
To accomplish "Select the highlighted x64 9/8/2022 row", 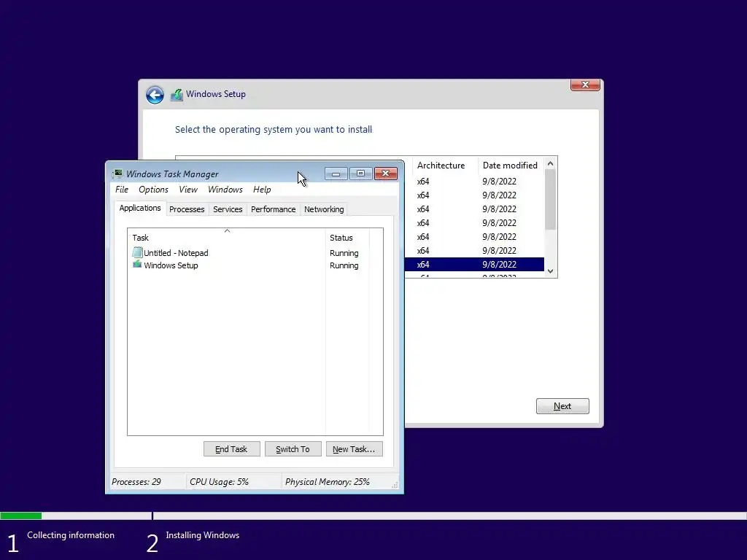I will [x=474, y=264].
